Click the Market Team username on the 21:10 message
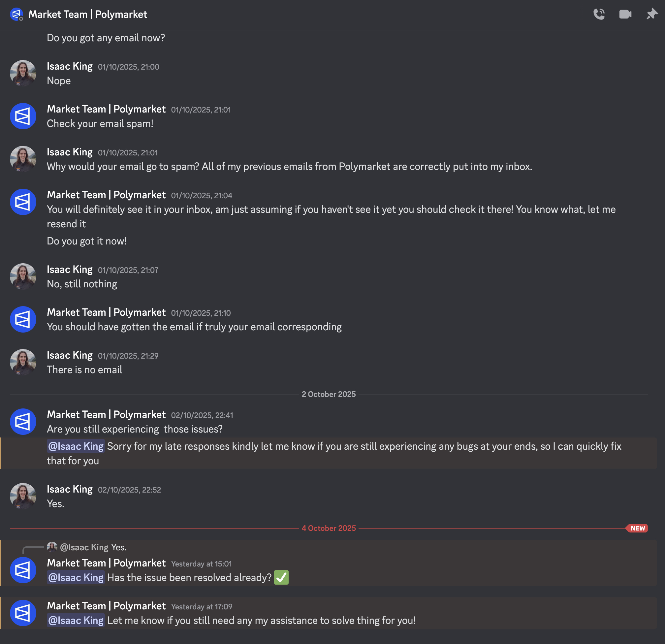Screen dimensions: 665x644 pyautogui.click(x=106, y=312)
